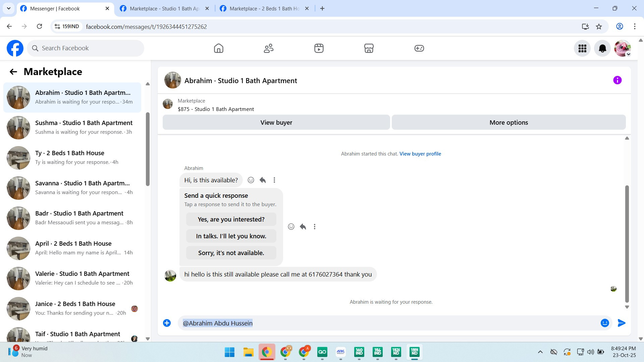The height and width of the screenshot is (362, 644).
Task: Open the plus attachment menu
Action: 167,323
